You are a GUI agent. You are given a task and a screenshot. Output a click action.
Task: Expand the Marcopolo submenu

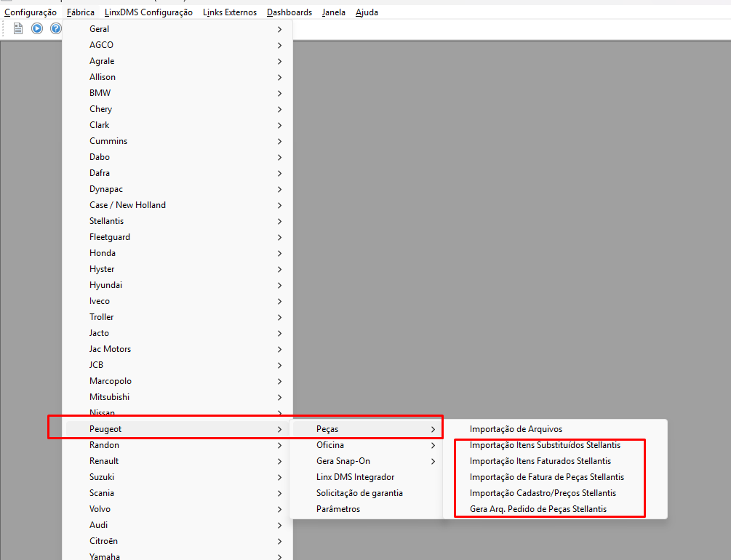pos(177,381)
